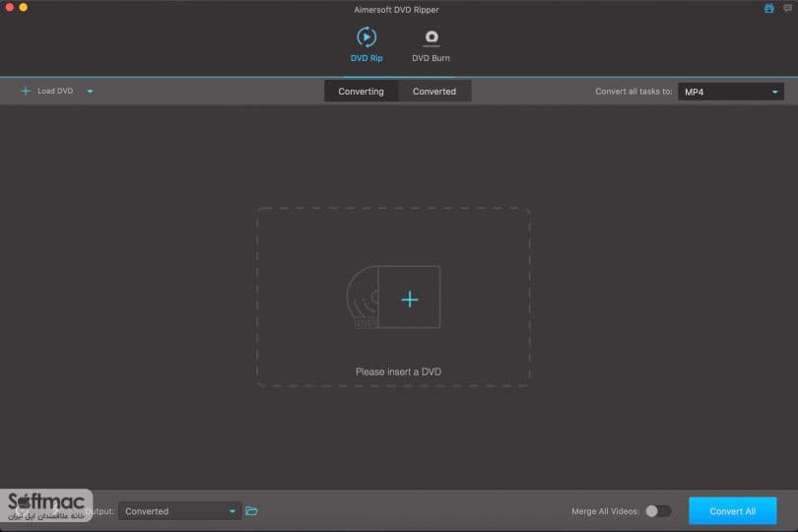Open the gift/store icon in title bar
The image size is (798, 532).
tap(769, 8)
